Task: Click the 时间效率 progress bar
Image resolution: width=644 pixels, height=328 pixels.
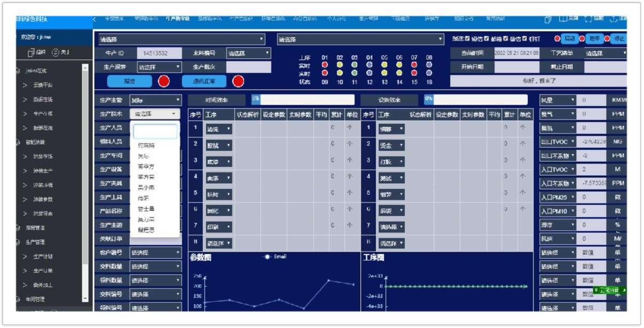Action: tap(302, 100)
